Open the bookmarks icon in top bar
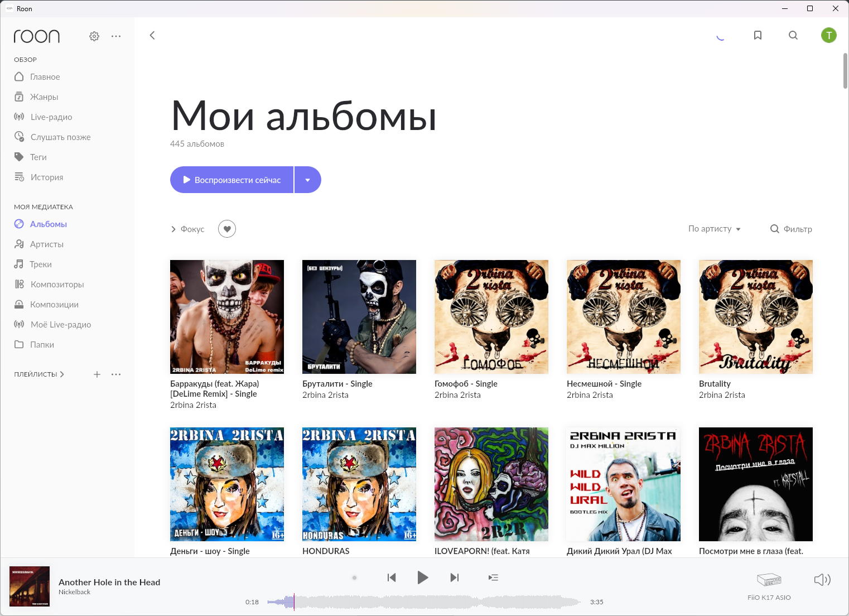 click(x=758, y=35)
